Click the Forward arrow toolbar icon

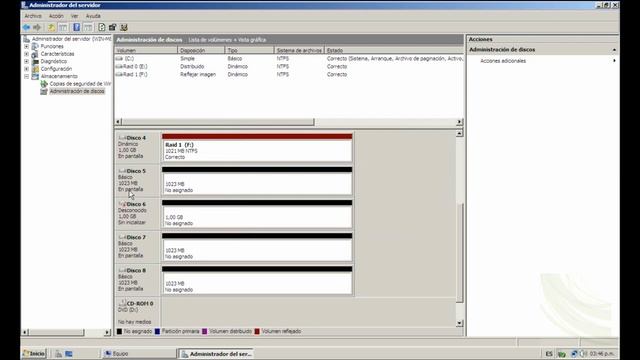tap(37, 27)
